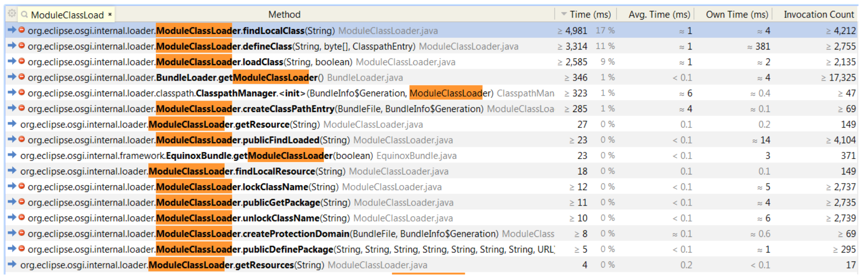Focus the ModuleClassLoad filter text field
This screenshot has width=868, height=278.
point(67,15)
